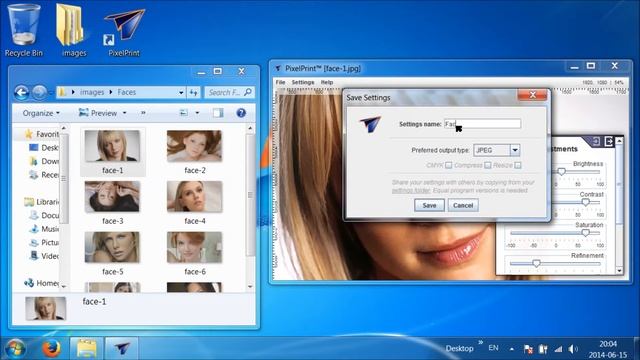Click the network signal tray icon
The width and height of the screenshot is (640, 360).
click(558, 349)
